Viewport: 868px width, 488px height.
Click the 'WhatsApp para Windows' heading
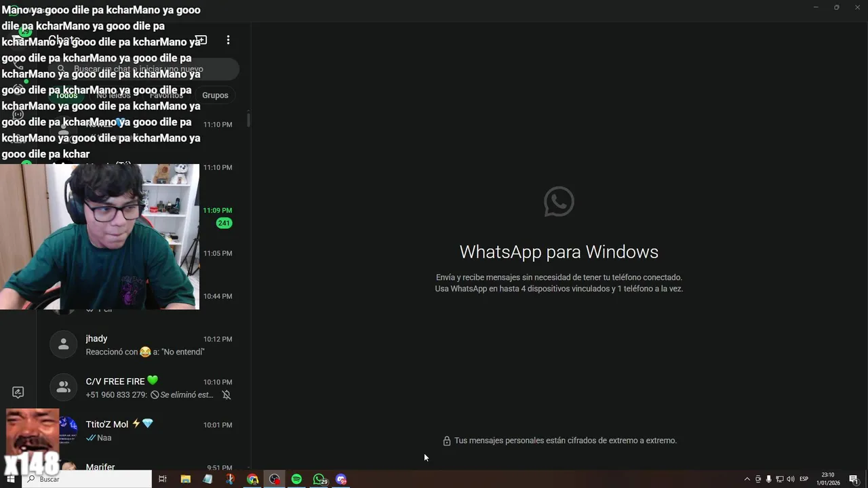[x=559, y=251]
